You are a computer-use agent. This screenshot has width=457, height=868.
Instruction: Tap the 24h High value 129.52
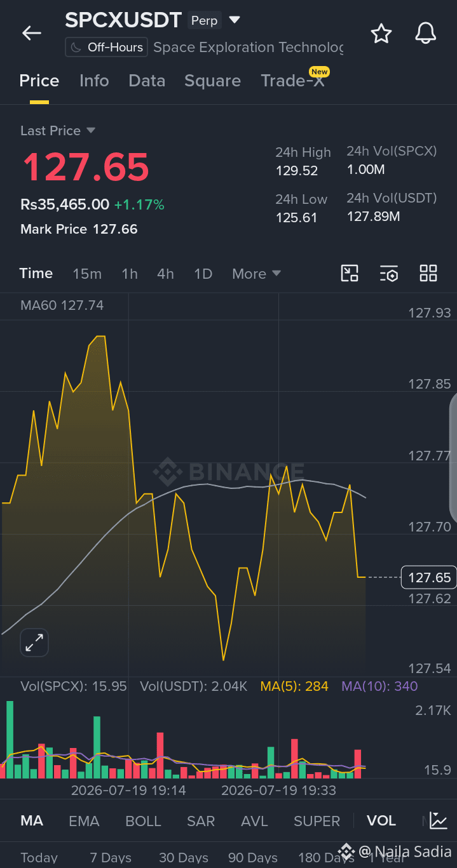(x=297, y=171)
